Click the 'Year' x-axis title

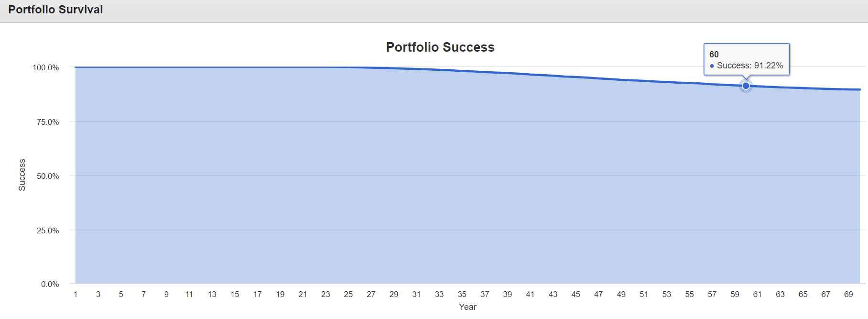pos(467,307)
